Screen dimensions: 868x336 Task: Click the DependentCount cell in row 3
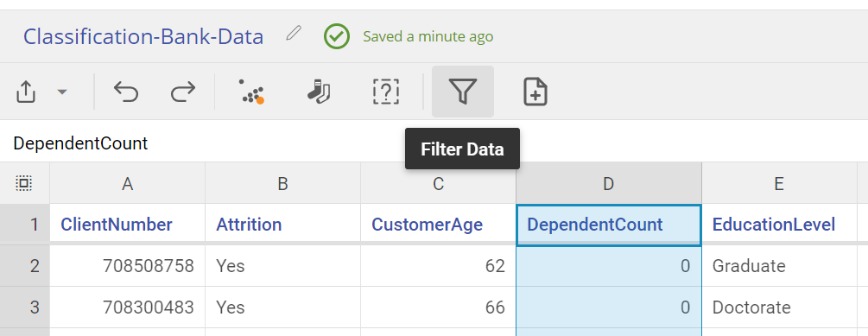coord(609,307)
